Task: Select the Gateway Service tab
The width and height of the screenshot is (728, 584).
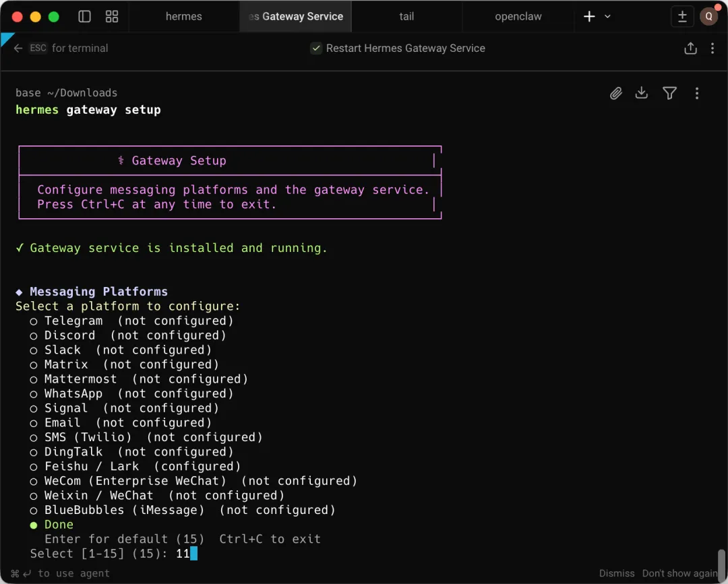Action: [x=296, y=17]
